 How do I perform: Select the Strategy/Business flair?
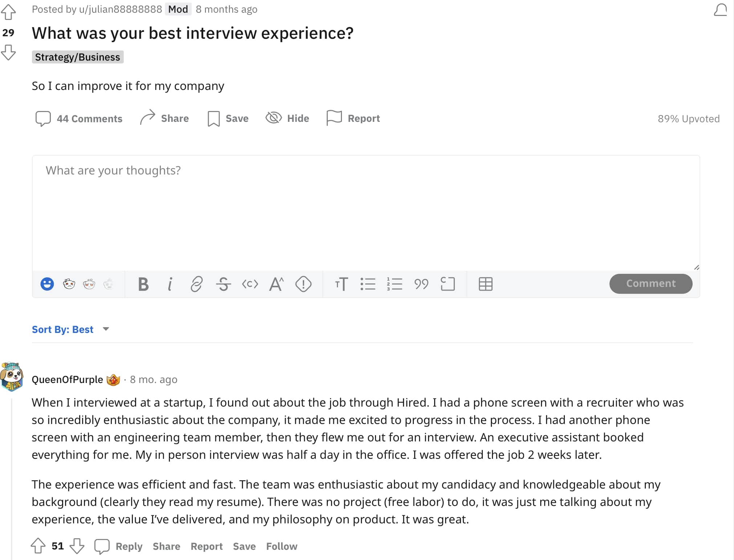click(x=77, y=57)
